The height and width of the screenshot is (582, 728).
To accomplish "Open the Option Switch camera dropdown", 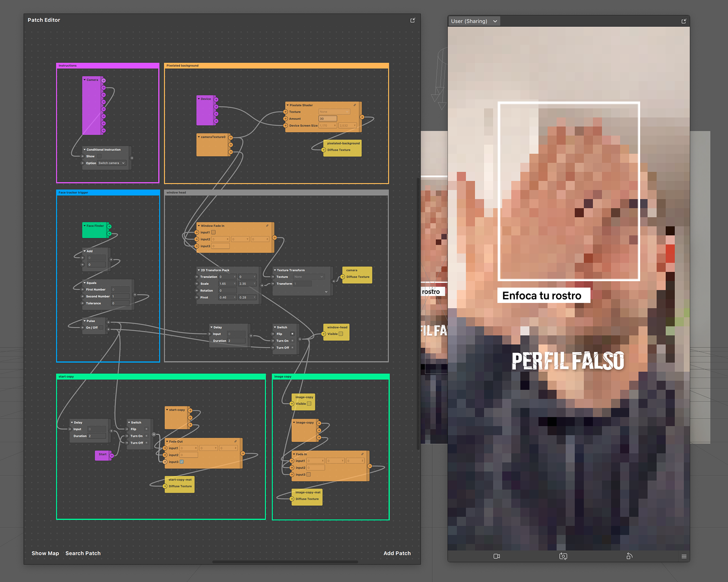I will click(111, 163).
